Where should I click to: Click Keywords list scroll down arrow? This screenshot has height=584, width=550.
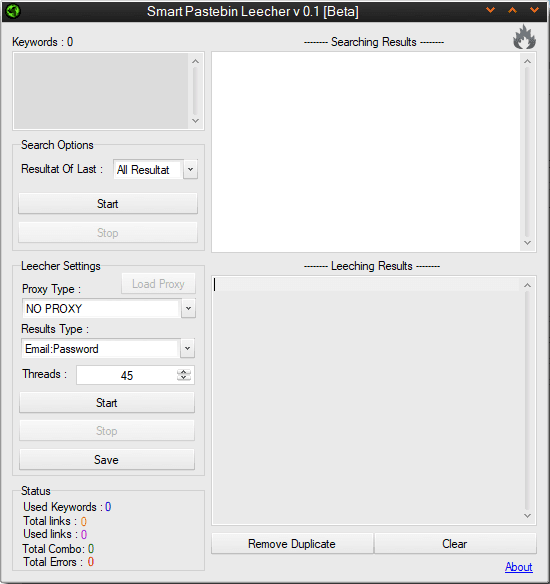pyautogui.click(x=195, y=121)
